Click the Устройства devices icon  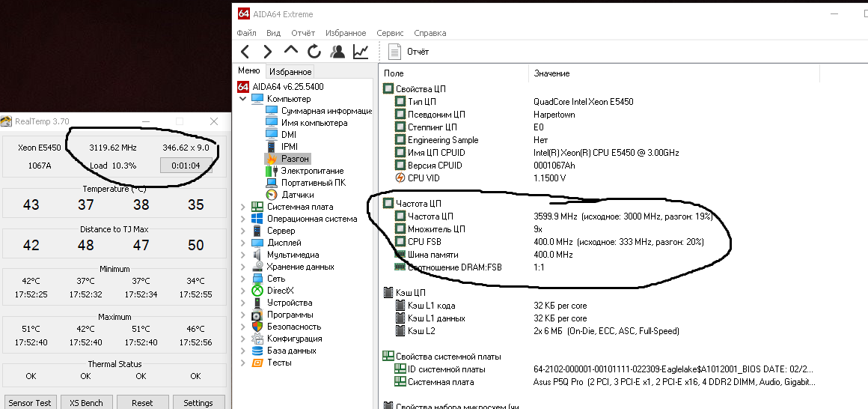tap(257, 303)
